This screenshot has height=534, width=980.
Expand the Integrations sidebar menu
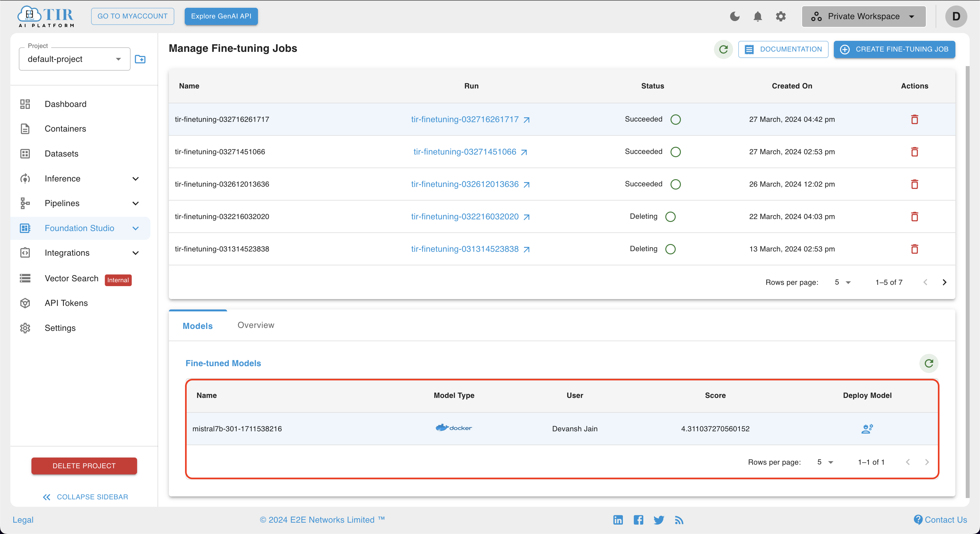80,253
